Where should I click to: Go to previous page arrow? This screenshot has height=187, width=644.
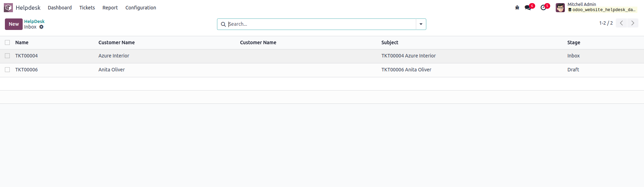click(x=621, y=23)
